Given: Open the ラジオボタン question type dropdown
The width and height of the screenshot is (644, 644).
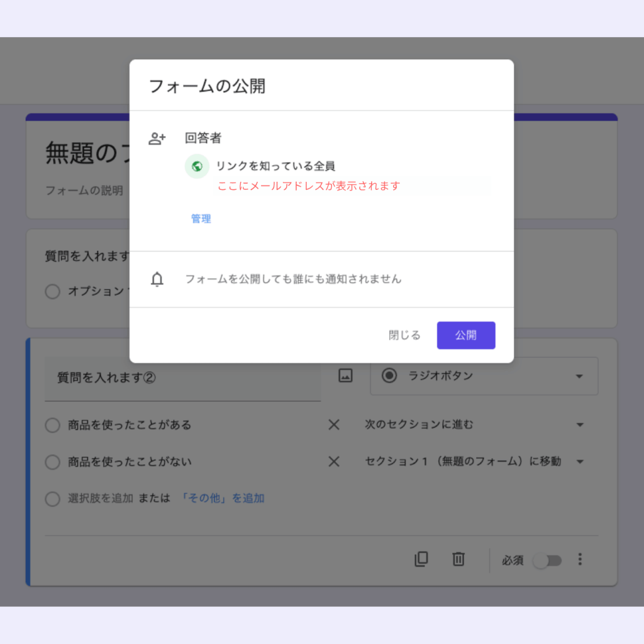Looking at the screenshot, I should (x=484, y=376).
